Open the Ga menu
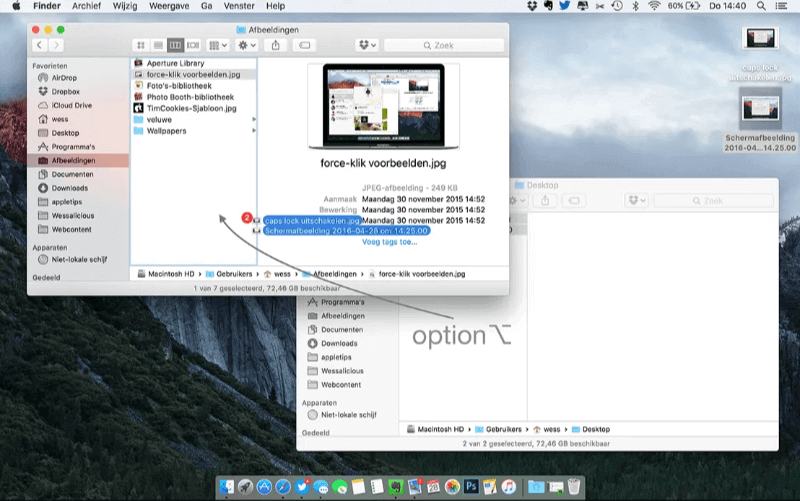 207,6
